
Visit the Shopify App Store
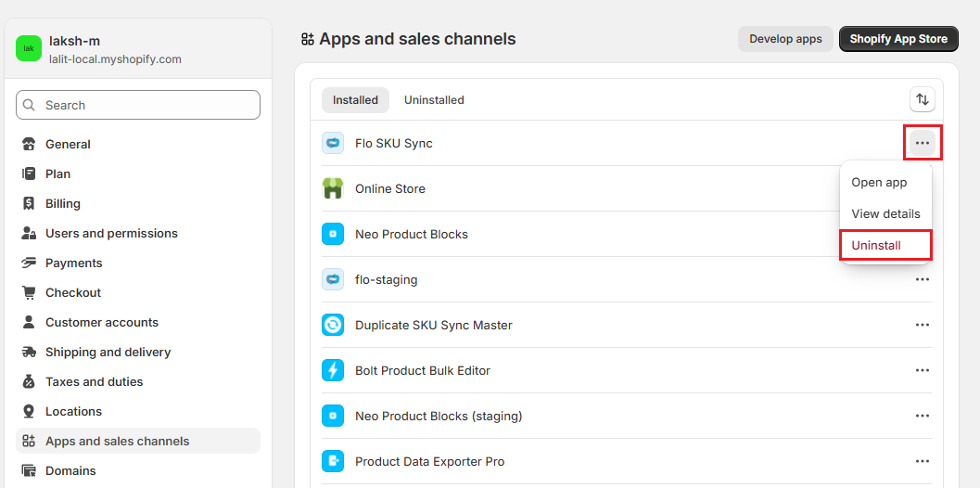tap(898, 39)
